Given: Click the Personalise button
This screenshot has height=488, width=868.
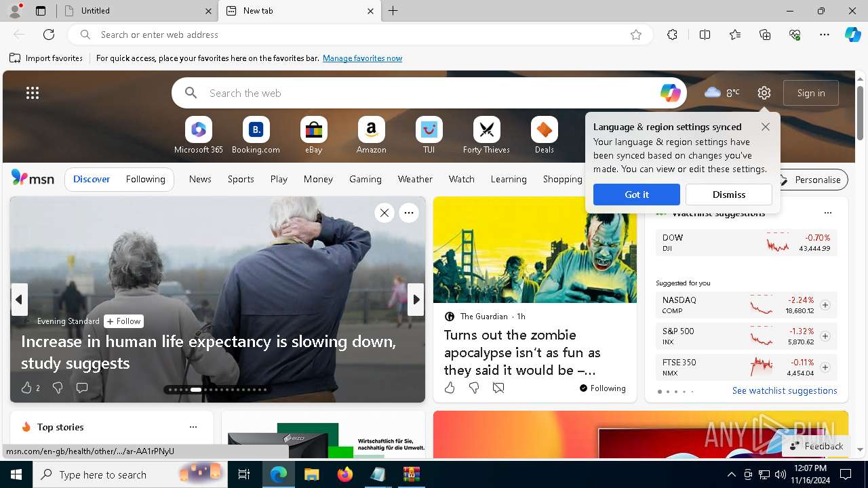Looking at the screenshot, I should (x=810, y=180).
